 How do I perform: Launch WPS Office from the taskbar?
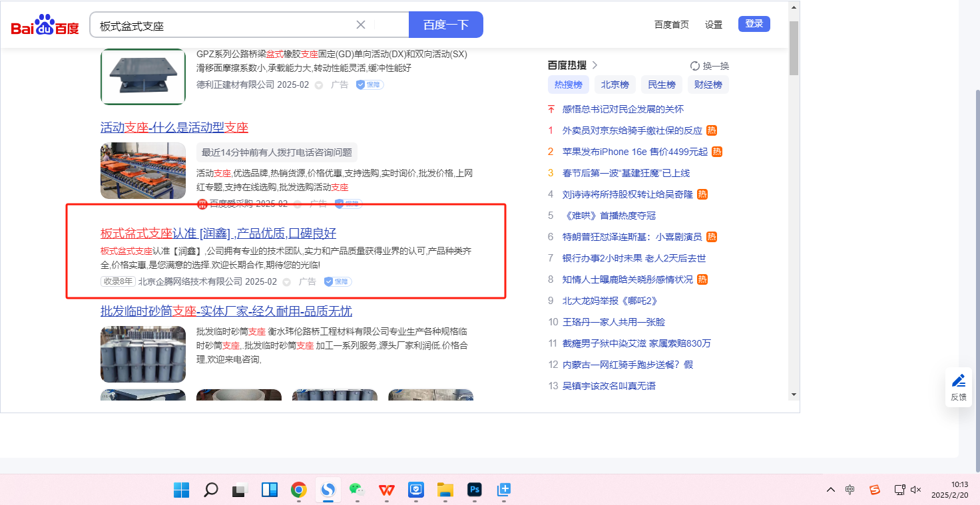(386, 490)
